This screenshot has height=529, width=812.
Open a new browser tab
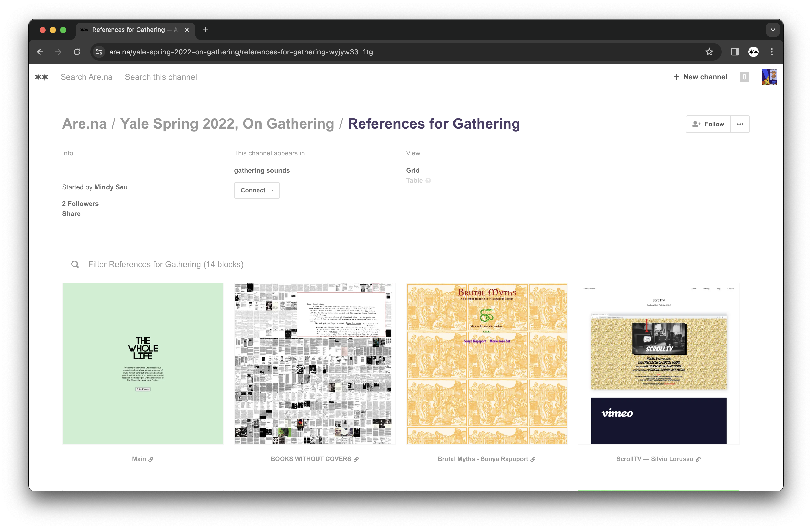tap(205, 30)
